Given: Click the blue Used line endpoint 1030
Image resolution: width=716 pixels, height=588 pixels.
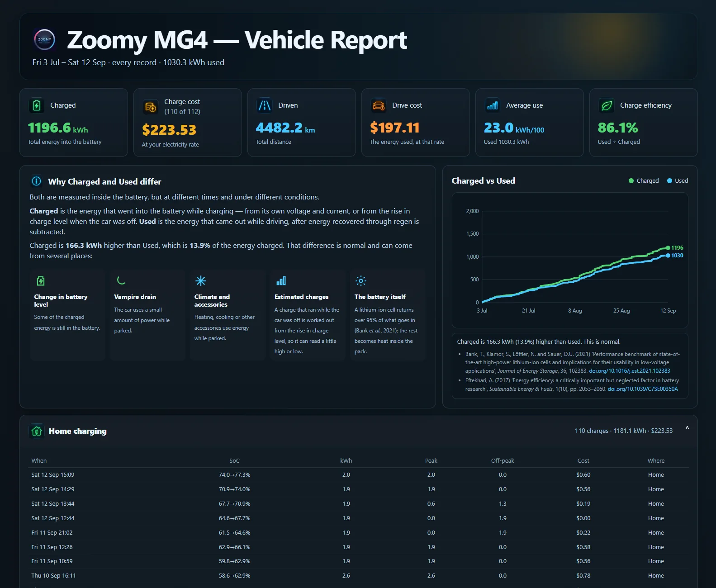Looking at the screenshot, I should pyautogui.click(x=668, y=256).
